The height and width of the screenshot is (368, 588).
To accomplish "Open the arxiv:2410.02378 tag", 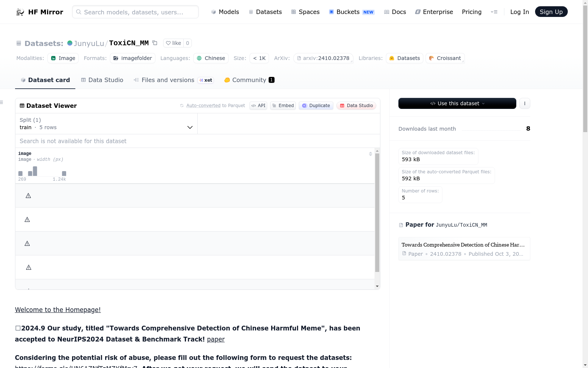I will point(323,58).
